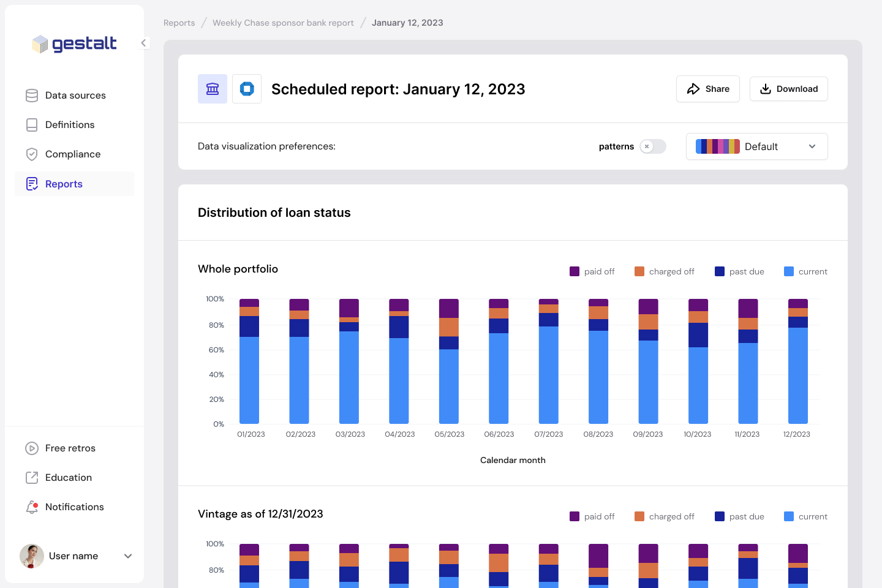Open Compliance via its shield icon
Viewport: 882px width, 588px height.
32,154
